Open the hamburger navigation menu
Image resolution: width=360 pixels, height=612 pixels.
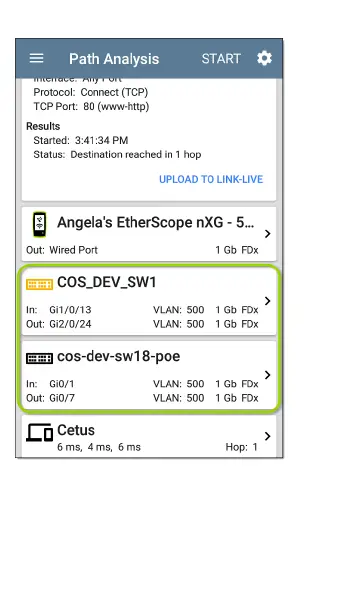pyautogui.click(x=36, y=59)
